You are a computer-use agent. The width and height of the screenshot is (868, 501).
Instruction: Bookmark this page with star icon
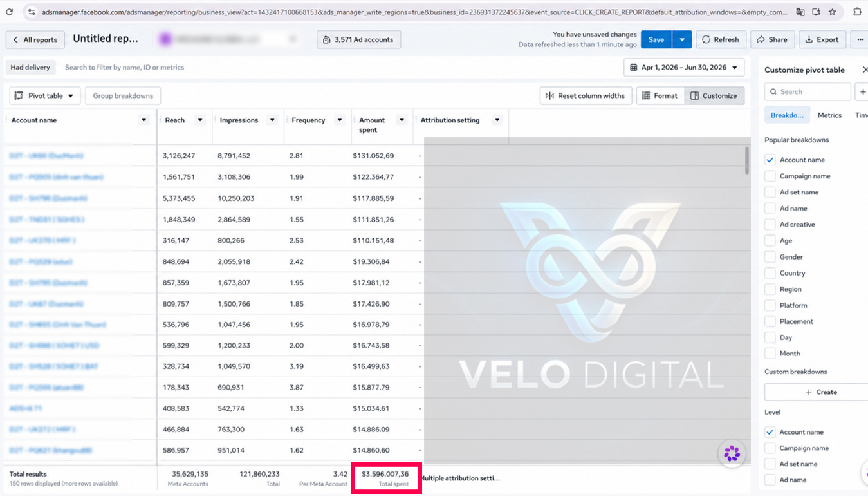833,12
